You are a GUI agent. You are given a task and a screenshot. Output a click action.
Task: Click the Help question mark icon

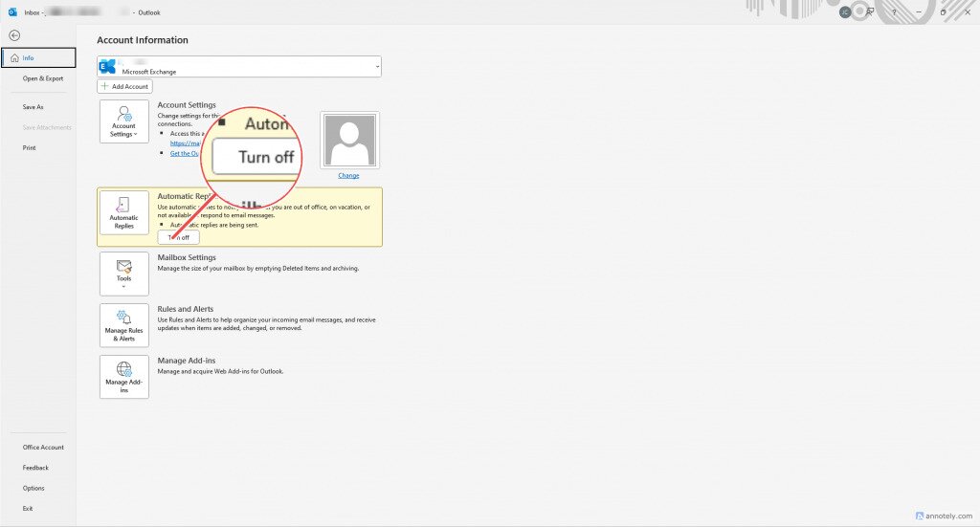pyautogui.click(x=895, y=11)
